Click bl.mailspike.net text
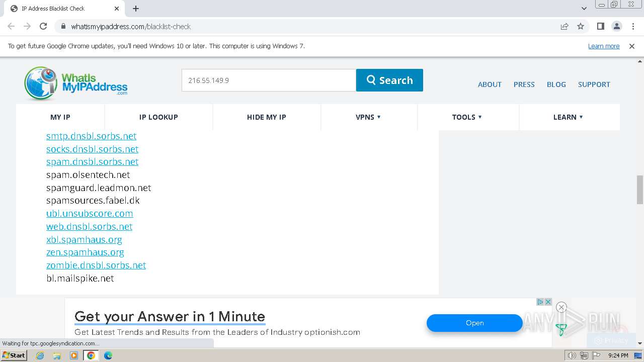This screenshot has width=644, height=362. [x=80, y=279]
